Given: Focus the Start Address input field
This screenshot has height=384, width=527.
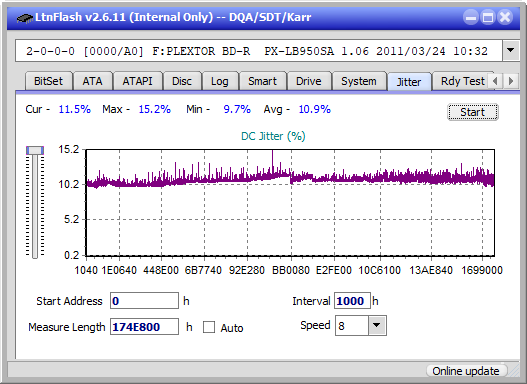Looking at the screenshot, I should (x=144, y=301).
